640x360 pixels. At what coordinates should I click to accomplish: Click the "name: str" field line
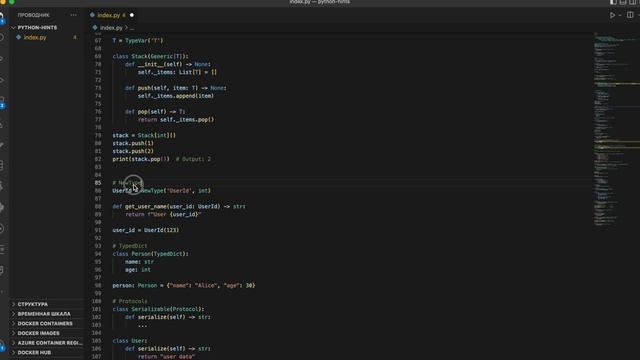pos(139,262)
